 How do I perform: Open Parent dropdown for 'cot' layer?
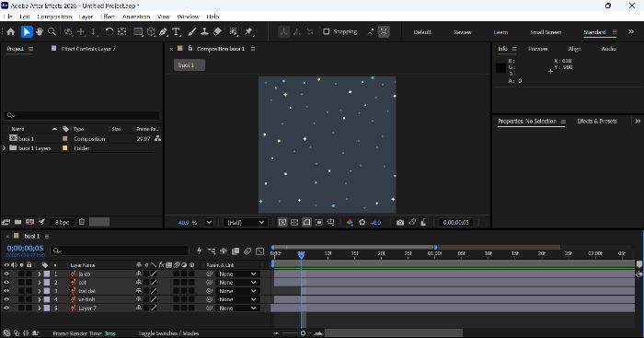pos(237,283)
